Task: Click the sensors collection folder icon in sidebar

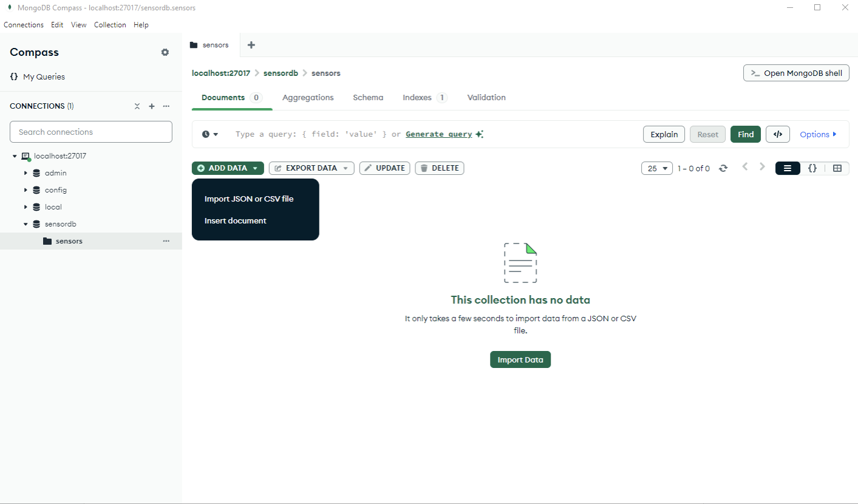Action: click(x=47, y=241)
